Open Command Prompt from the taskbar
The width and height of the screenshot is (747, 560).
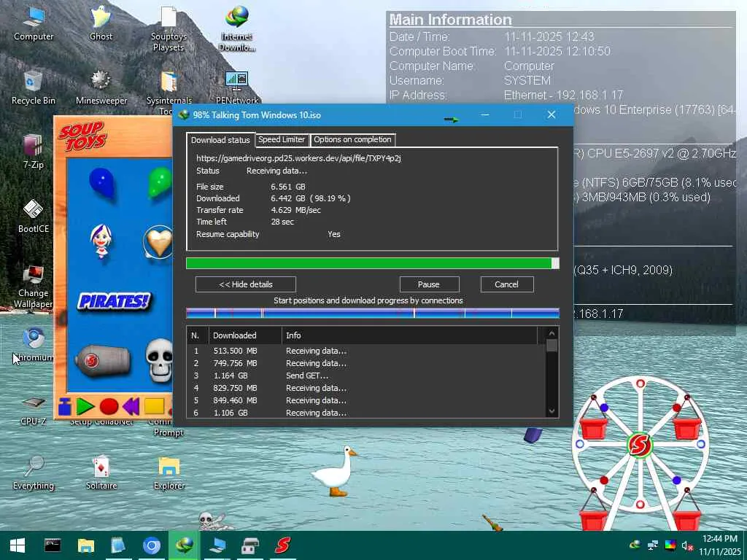(x=53, y=545)
